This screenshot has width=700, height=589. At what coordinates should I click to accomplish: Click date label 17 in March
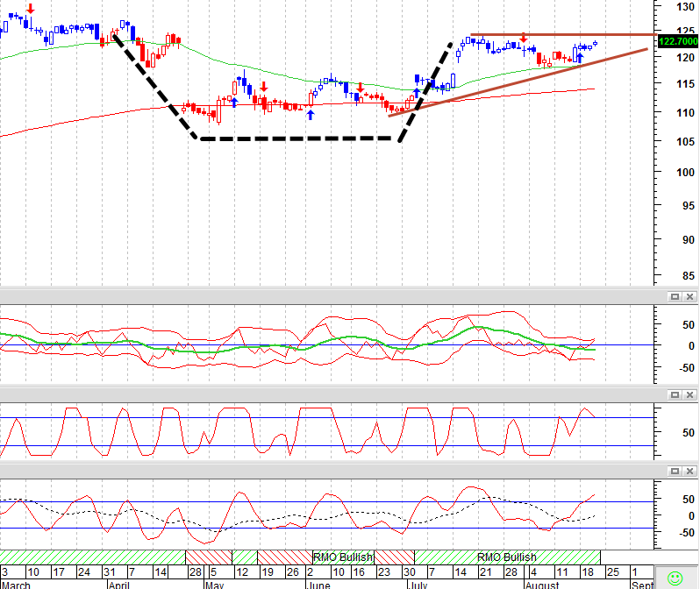point(59,572)
